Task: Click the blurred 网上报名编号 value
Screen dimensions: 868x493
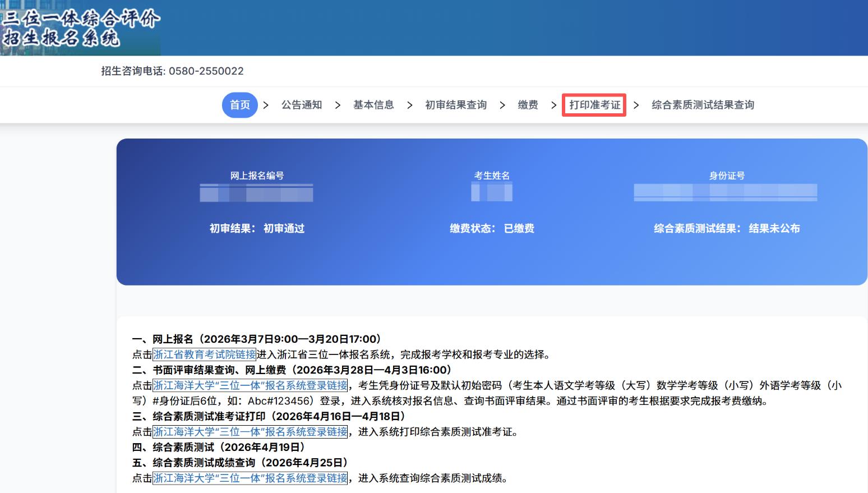Action: (x=256, y=193)
